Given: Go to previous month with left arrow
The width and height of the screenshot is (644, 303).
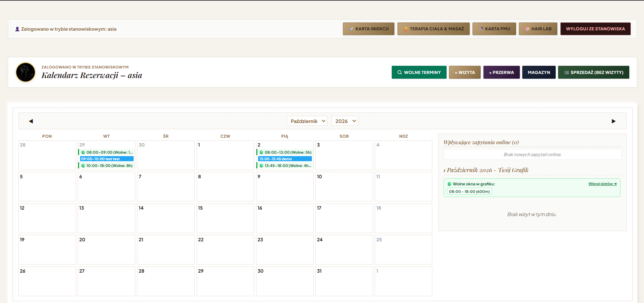Looking at the screenshot, I should (x=31, y=121).
